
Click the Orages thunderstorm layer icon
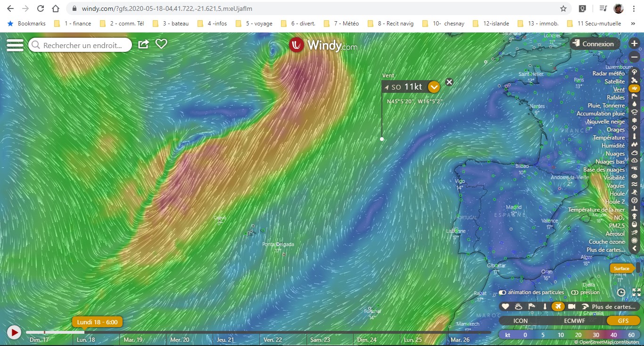[634, 129]
